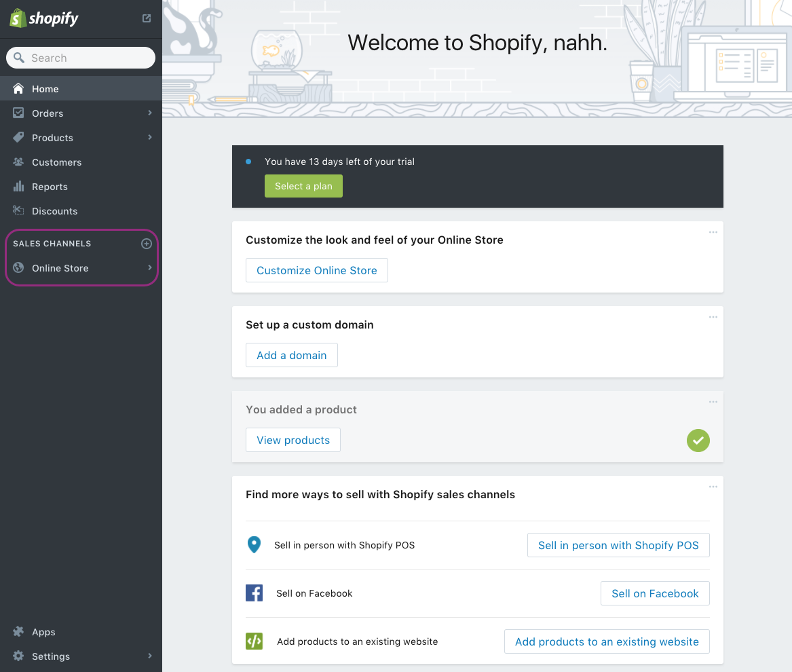This screenshot has height=672, width=792.
Task: Click the Shopify logo
Action: point(44,19)
